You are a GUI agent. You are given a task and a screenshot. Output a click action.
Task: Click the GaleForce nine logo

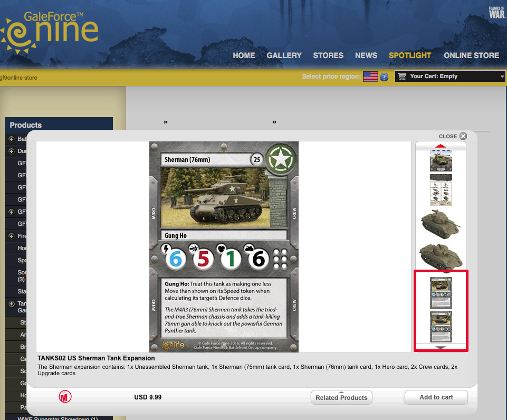(x=50, y=32)
